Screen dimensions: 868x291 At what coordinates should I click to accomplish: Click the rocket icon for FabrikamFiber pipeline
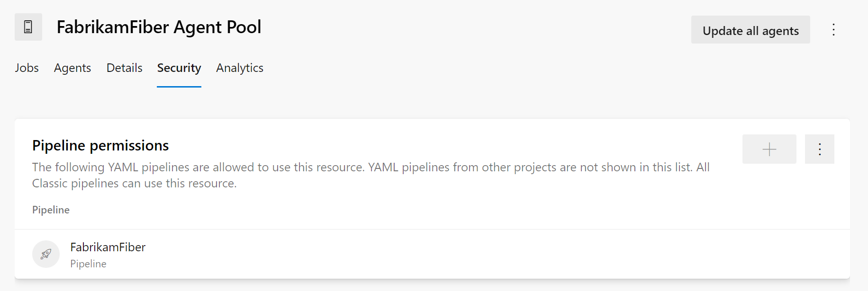pyautogui.click(x=46, y=254)
